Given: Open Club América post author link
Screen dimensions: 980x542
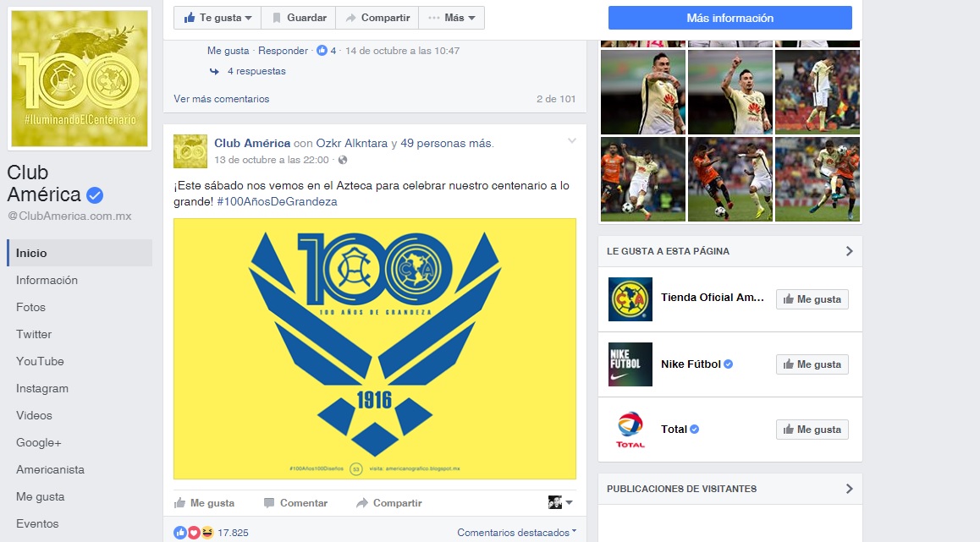Looking at the screenshot, I should point(252,143).
